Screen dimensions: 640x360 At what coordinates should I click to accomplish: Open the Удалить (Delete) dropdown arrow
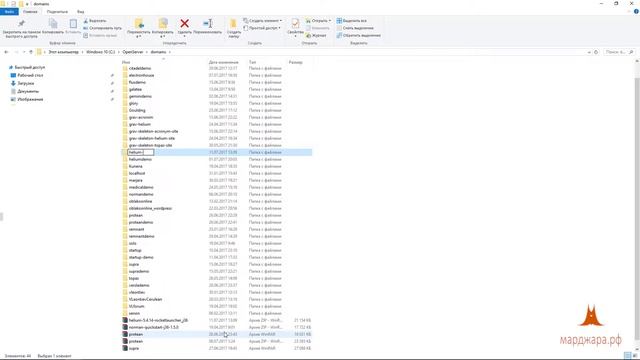[184, 36]
